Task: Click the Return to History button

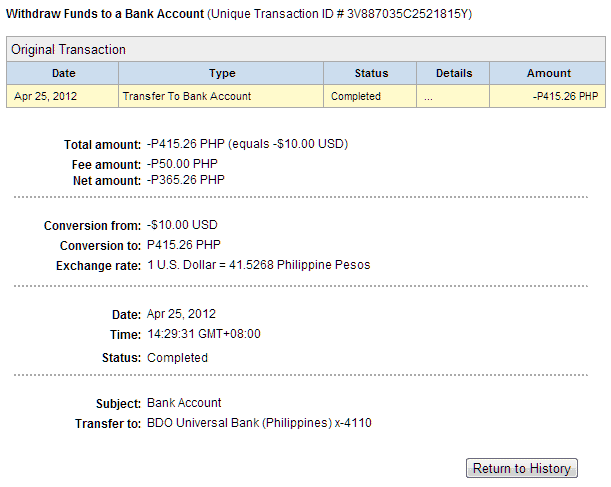Action: [x=522, y=468]
